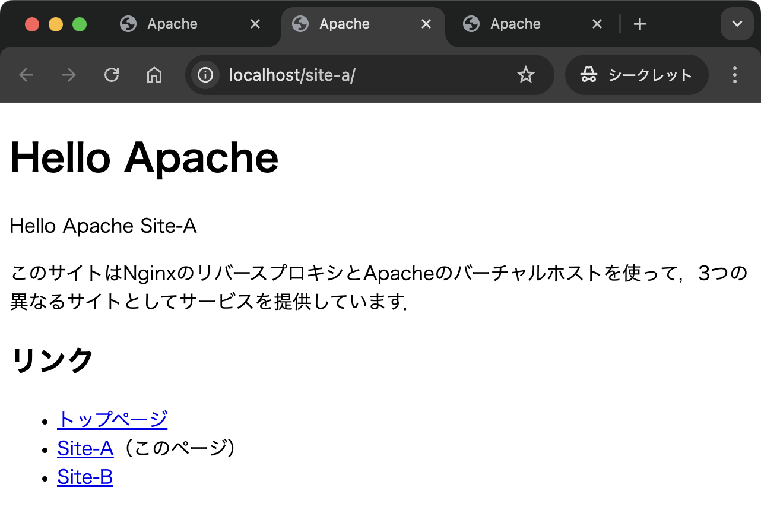The image size is (761, 532).
Task: Open the Chrome three-dot menu
Action: pyautogui.click(x=735, y=75)
